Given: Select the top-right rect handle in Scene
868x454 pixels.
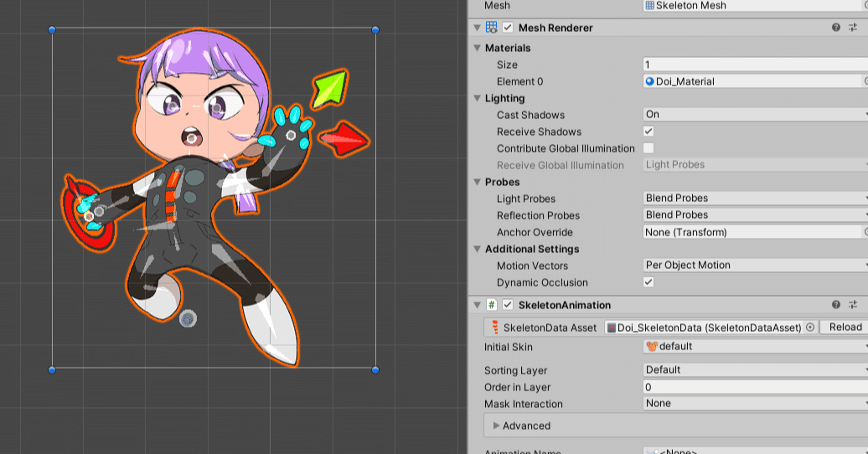Looking at the screenshot, I should [x=375, y=30].
